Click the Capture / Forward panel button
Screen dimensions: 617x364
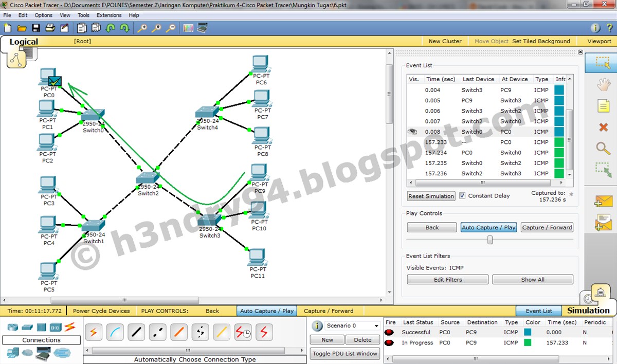click(547, 227)
